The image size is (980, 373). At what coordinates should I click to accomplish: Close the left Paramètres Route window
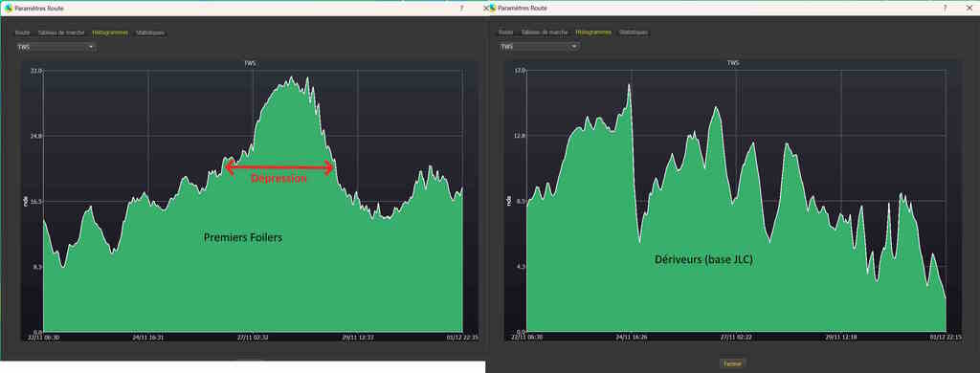[x=485, y=8]
